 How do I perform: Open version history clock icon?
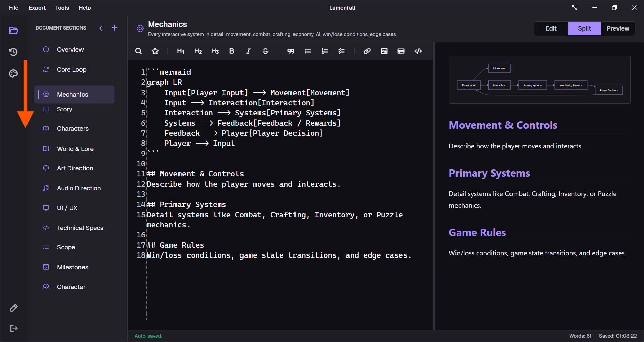(x=13, y=52)
